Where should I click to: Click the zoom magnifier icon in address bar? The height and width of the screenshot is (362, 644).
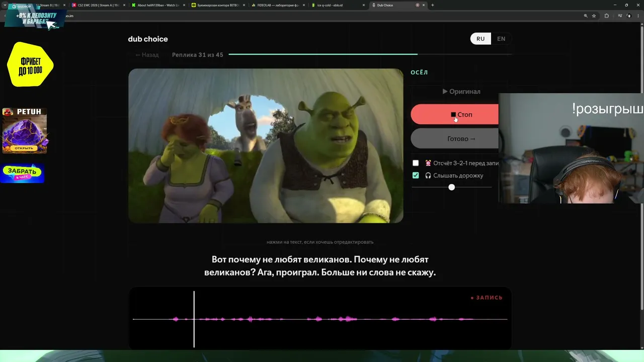tap(586, 16)
